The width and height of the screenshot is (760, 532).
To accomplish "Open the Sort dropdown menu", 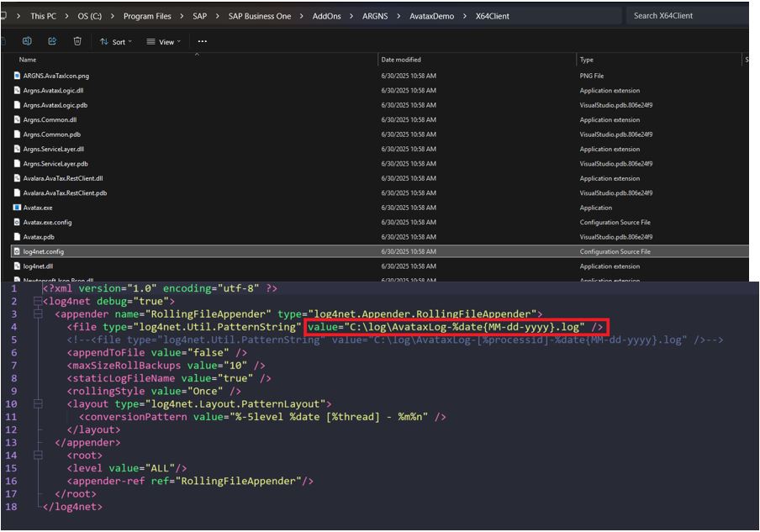I will pos(116,41).
